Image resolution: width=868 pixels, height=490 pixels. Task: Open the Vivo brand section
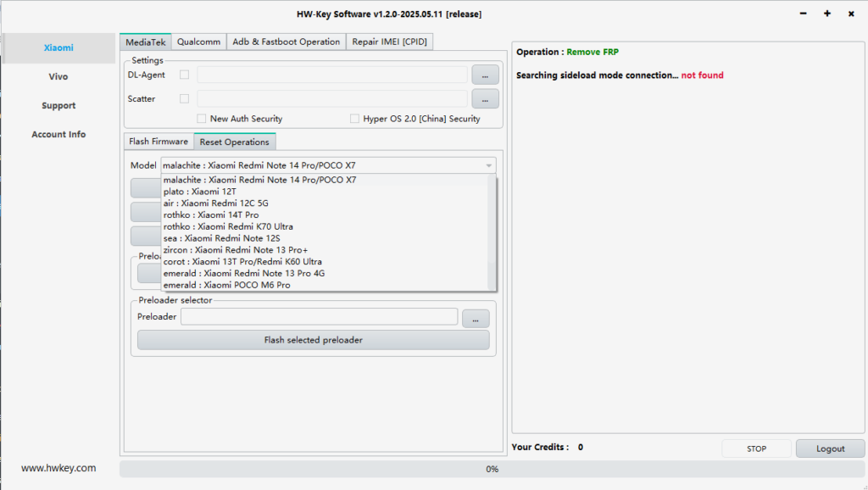click(58, 76)
